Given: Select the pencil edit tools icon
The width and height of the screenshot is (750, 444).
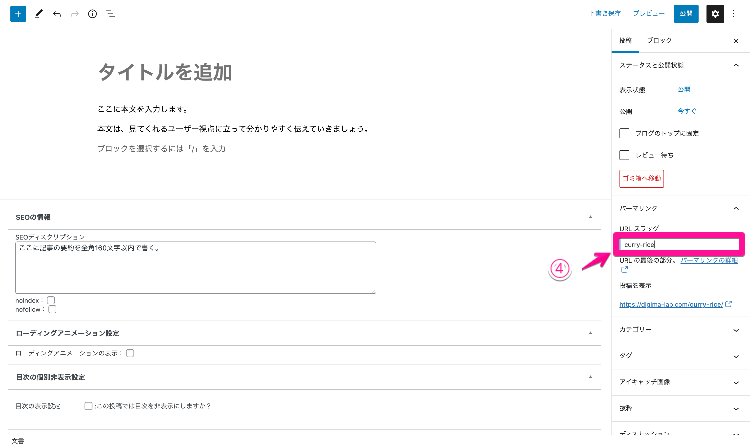Looking at the screenshot, I should [x=39, y=14].
